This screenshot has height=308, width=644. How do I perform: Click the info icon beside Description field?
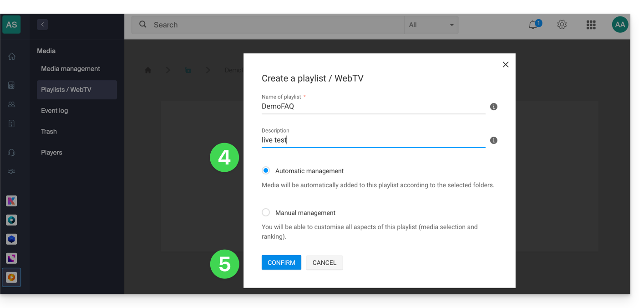tap(493, 140)
